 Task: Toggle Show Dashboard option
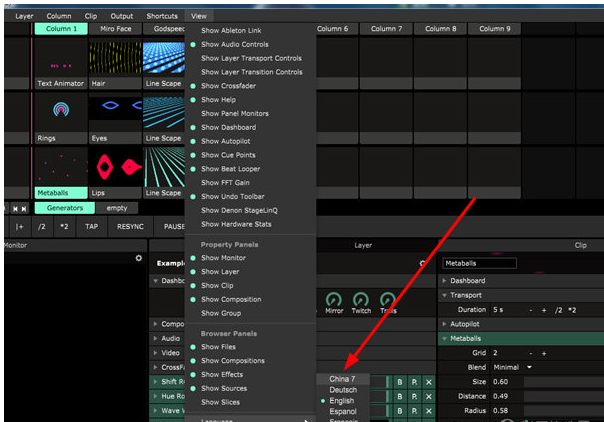228,127
